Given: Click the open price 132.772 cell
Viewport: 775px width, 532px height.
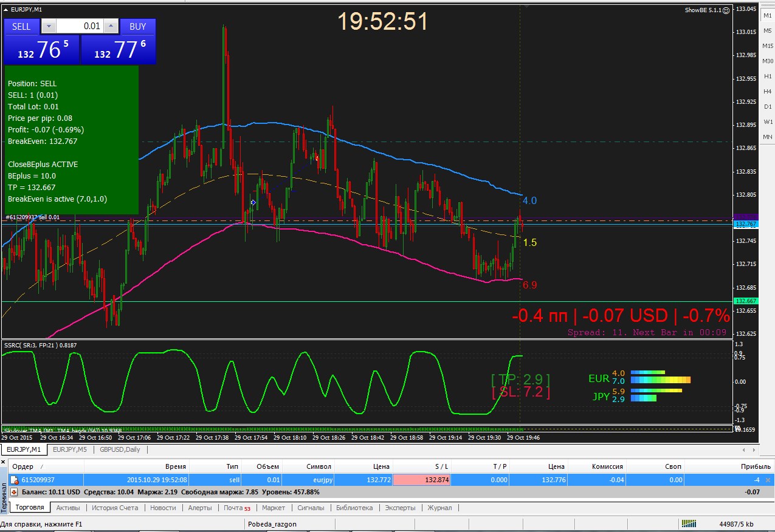Looking at the screenshot, I should [x=363, y=480].
